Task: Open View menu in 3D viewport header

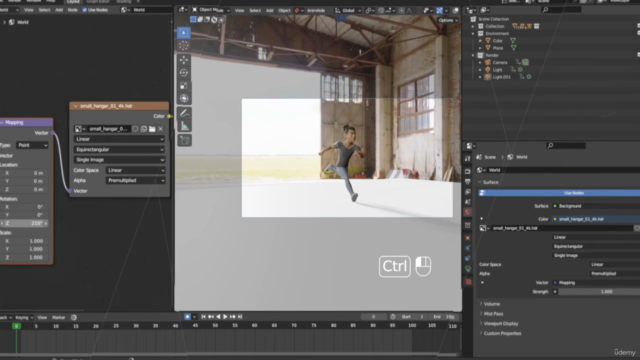Action: [240, 11]
